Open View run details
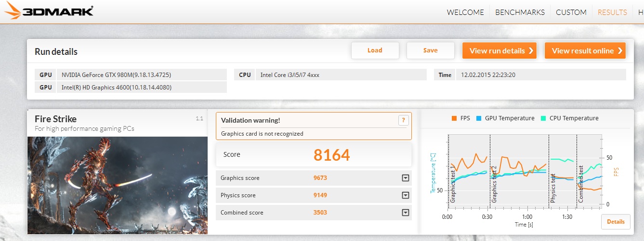 [x=500, y=51]
